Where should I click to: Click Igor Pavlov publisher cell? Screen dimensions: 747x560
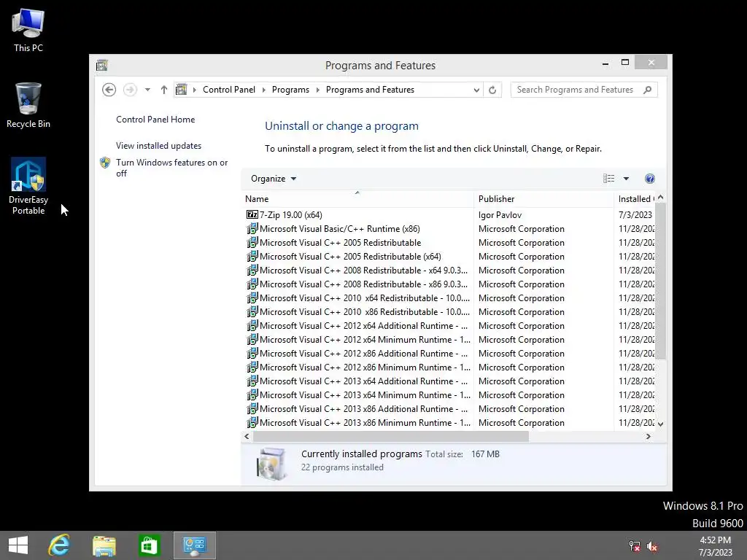[500, 215]
